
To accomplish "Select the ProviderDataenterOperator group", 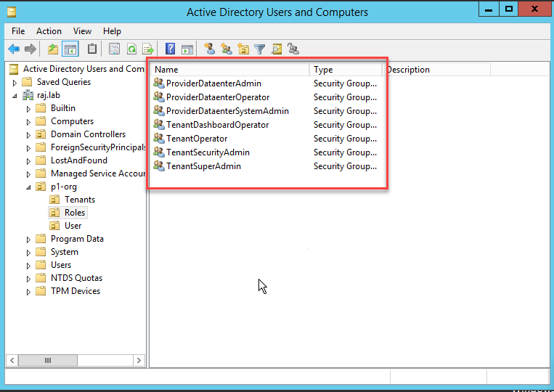I will [x=218, y=97].
